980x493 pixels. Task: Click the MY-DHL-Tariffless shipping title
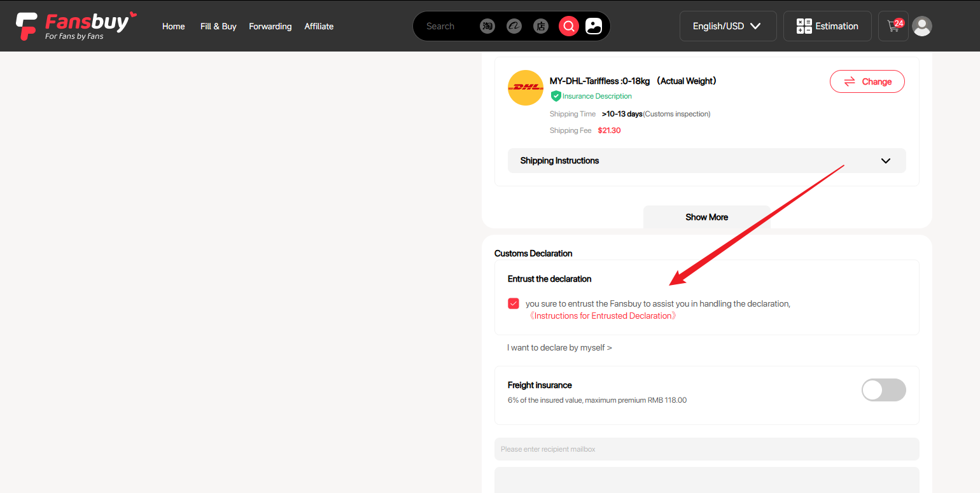(x=633, y=81)
